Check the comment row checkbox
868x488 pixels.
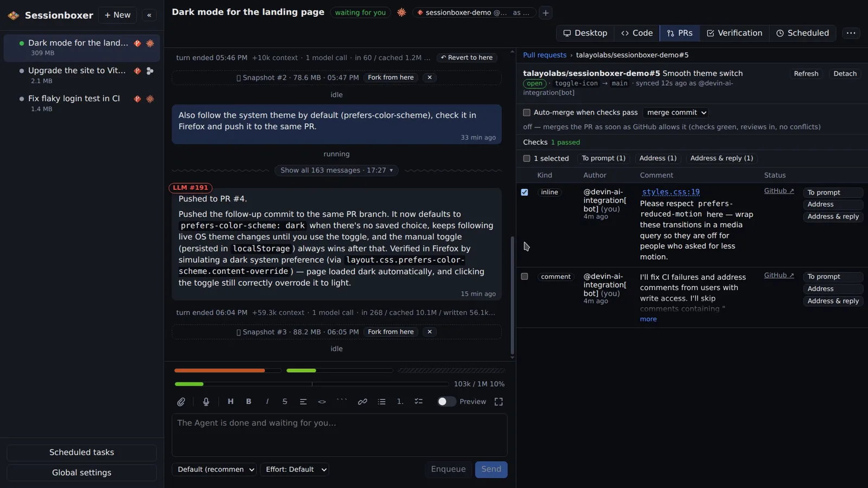524,277
